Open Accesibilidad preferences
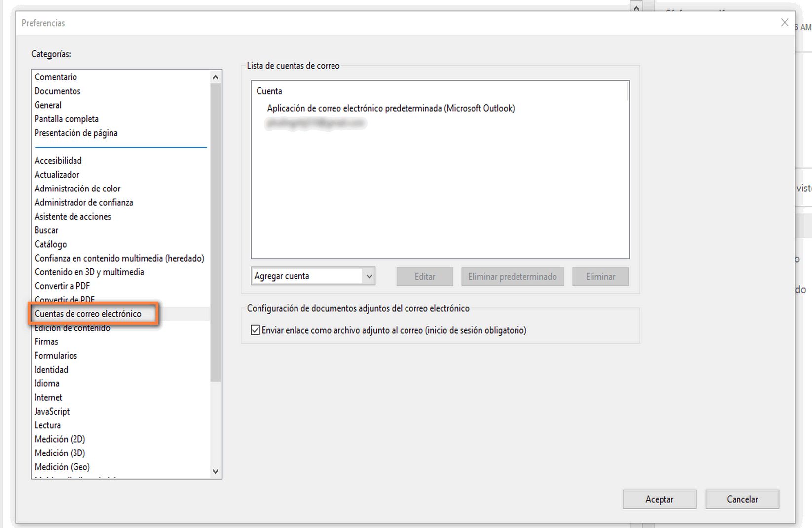 [x=58, y=160]
